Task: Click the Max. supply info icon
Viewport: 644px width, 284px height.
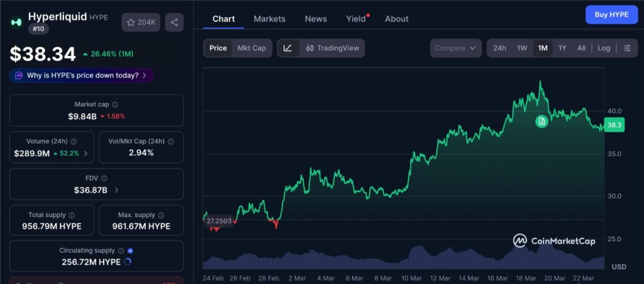Action: [x=162, y=215]
